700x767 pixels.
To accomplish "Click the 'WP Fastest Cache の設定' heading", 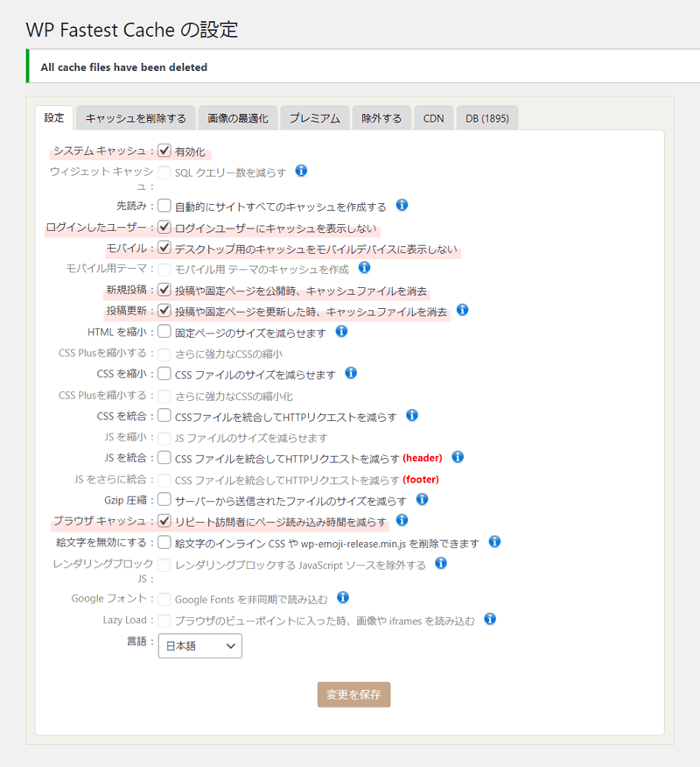I will tap(132, 30).
